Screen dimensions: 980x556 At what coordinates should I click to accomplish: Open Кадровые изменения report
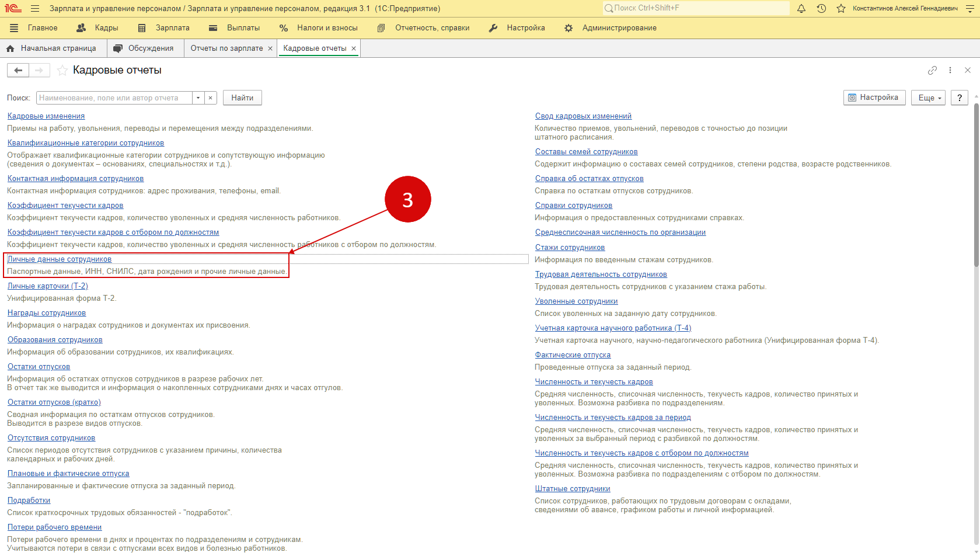(46, 116)
